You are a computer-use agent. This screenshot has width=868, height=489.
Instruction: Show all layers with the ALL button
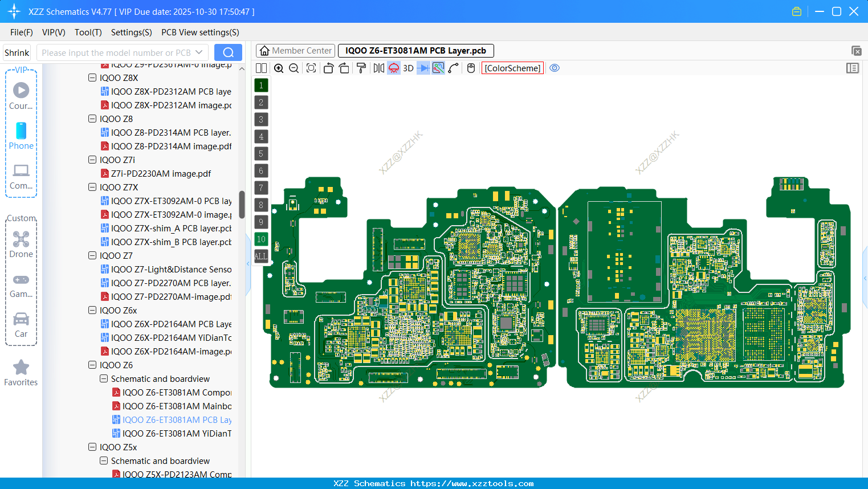point(261,256)
